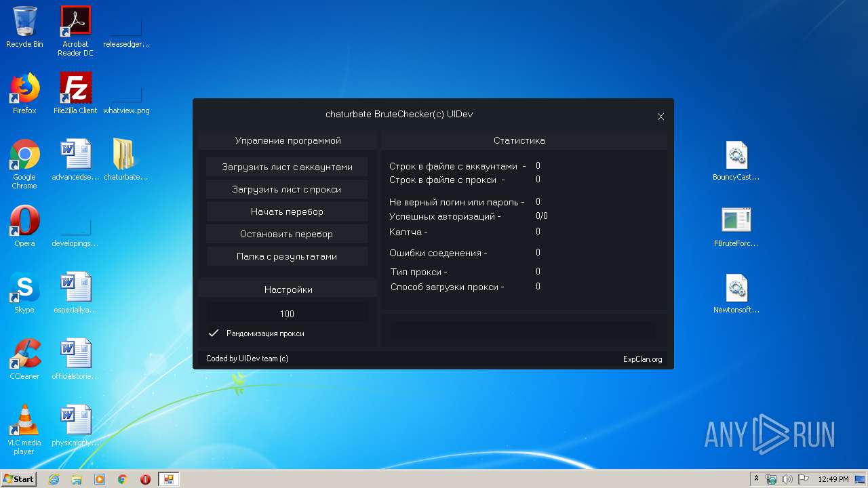Launch FileZilla Client shortcut
This screenshot has height=488, width=868.
coord(75,94)
